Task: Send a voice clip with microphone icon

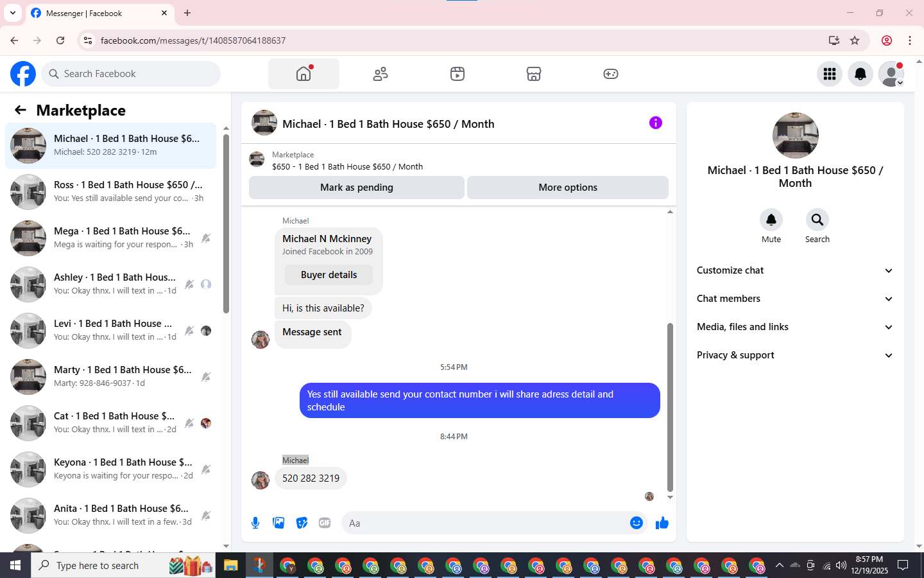Action: coord(255,523)
